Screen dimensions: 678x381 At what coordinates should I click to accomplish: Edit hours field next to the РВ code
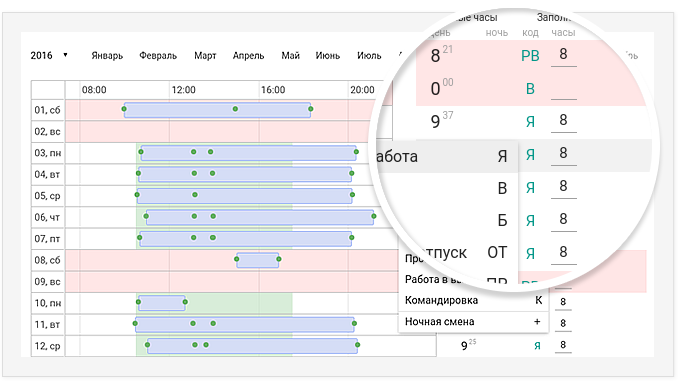(x=563, y=55)
